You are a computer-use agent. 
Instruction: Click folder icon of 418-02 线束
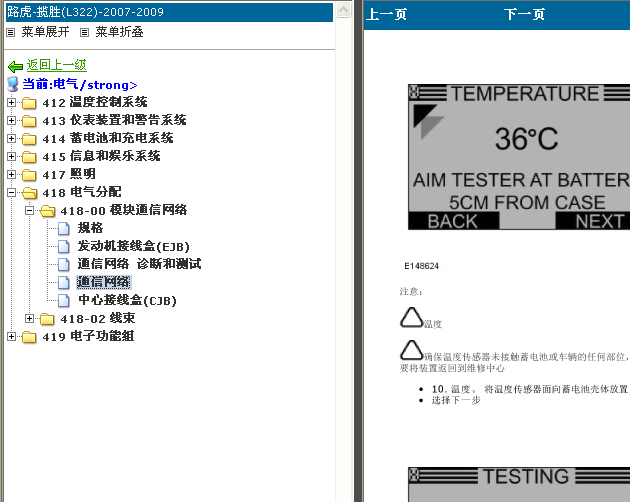click(47, 319)
